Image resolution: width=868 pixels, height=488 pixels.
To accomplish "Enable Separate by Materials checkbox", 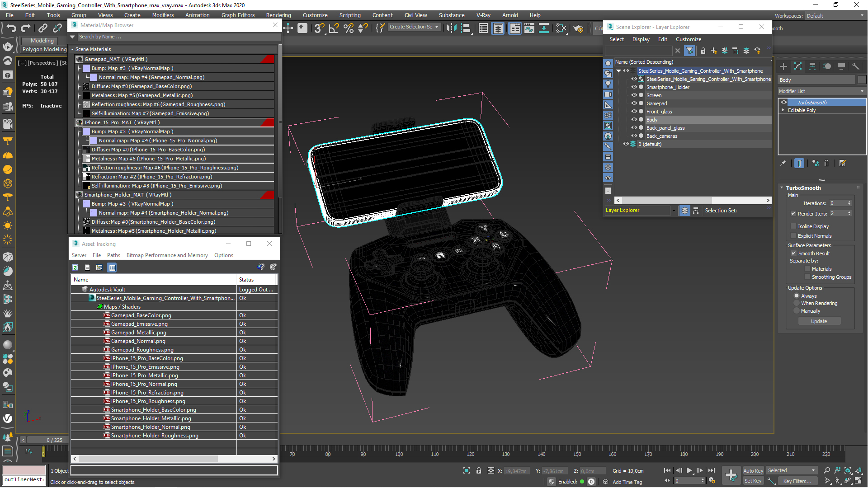I will [x=807, y=269].
